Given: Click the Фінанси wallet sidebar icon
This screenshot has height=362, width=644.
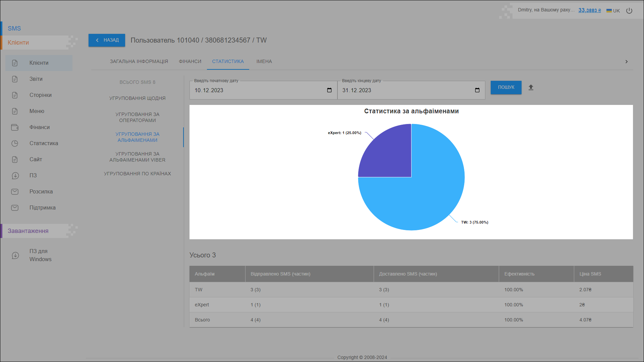Looking at the screenshot, I should click(15, 127).
